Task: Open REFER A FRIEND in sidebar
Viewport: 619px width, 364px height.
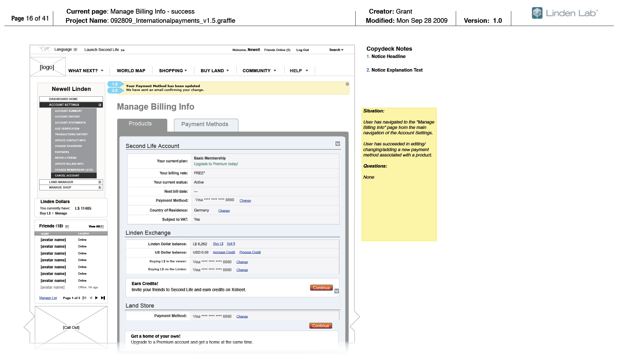Action: (x=66, y=158)
